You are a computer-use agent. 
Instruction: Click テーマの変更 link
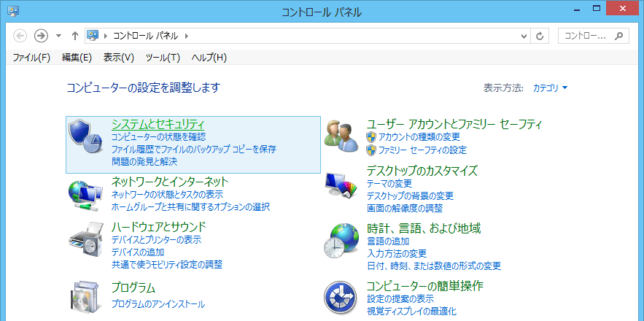pyautogui.click(x=389, y=183)
